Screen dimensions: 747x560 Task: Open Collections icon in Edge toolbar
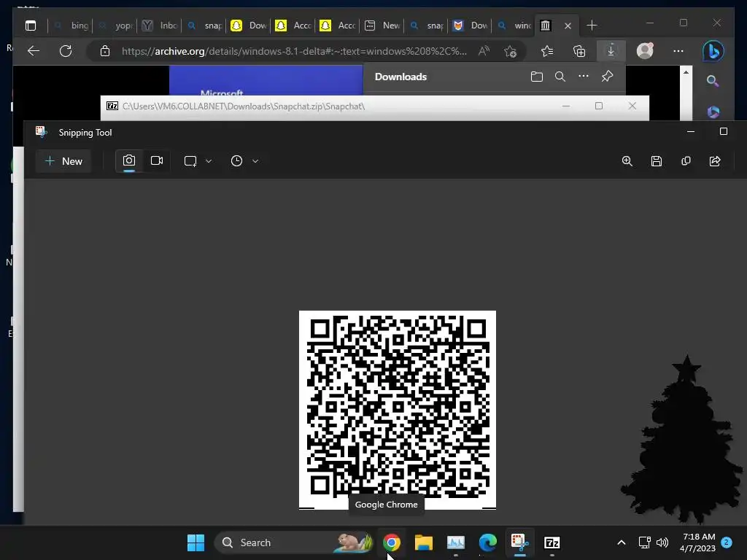[x=578, y=51]
